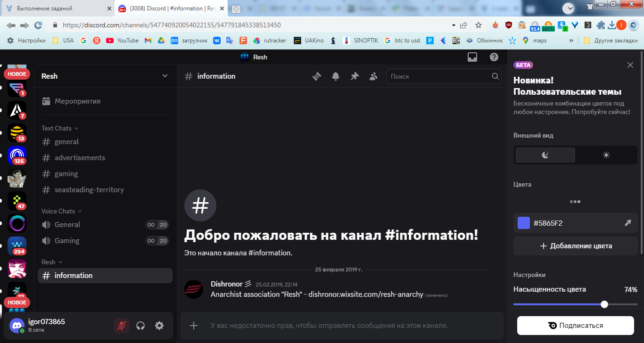Image resolution: width=644 pixels, height=343 pixels.
Task: Show more bookmarks chevron
Action: (x=571, y=41)
